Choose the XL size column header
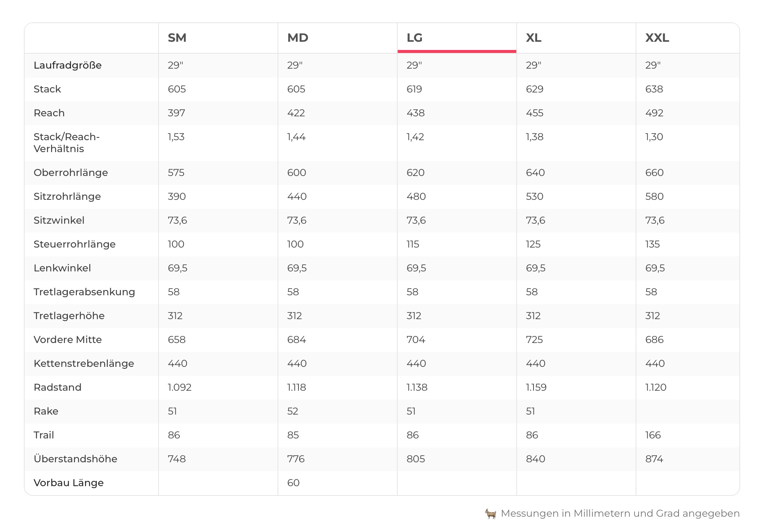The width and height of the screenshot is (764, 532). click(534, 38)
